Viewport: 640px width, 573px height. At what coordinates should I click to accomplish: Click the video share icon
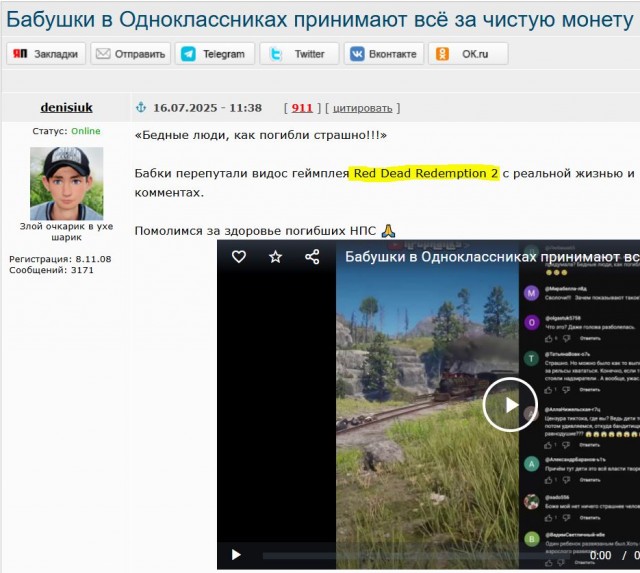point(312,257)
